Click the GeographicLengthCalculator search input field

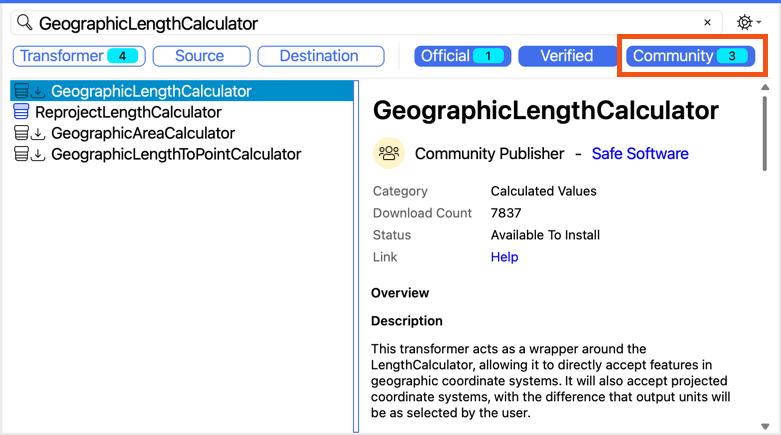click(x=366, y=23)
